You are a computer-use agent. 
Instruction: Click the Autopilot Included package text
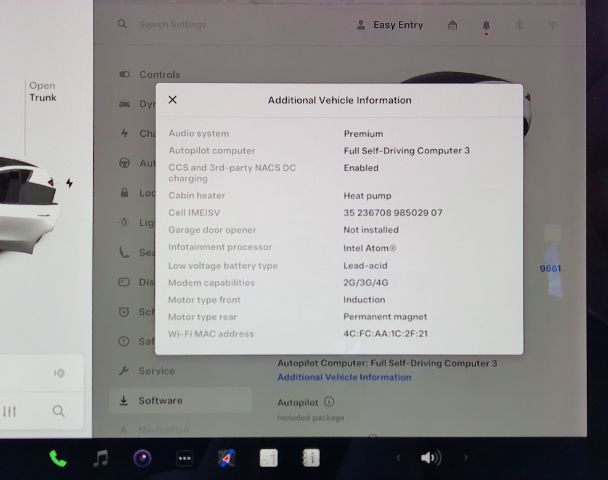click(x=311, y=418)
